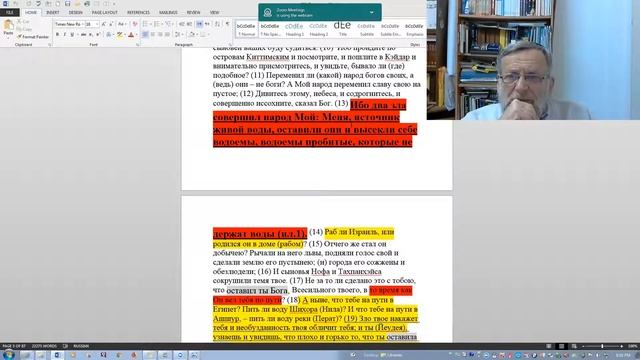Activate the Format Painter tool
This screenshot has height=360, width=640.
tap(33, 36)
